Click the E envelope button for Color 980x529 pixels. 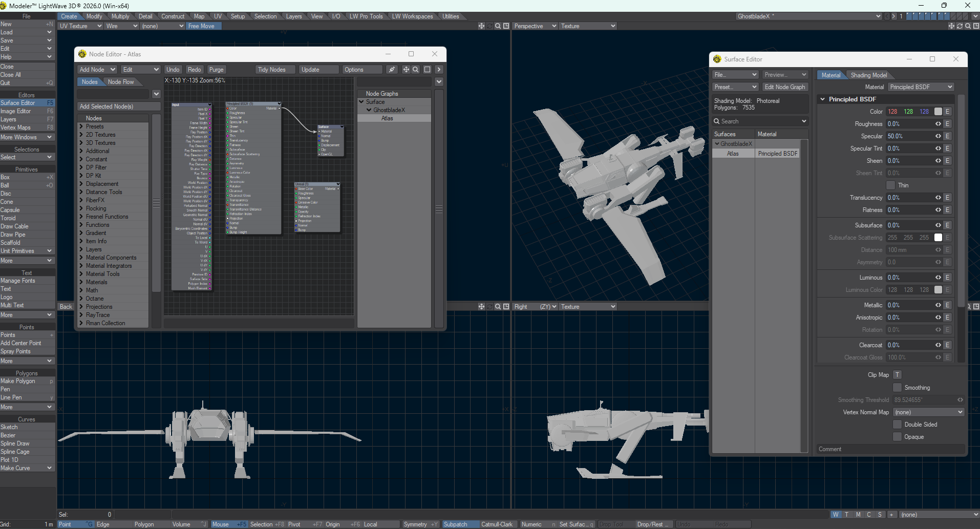[x=948, y=112]
